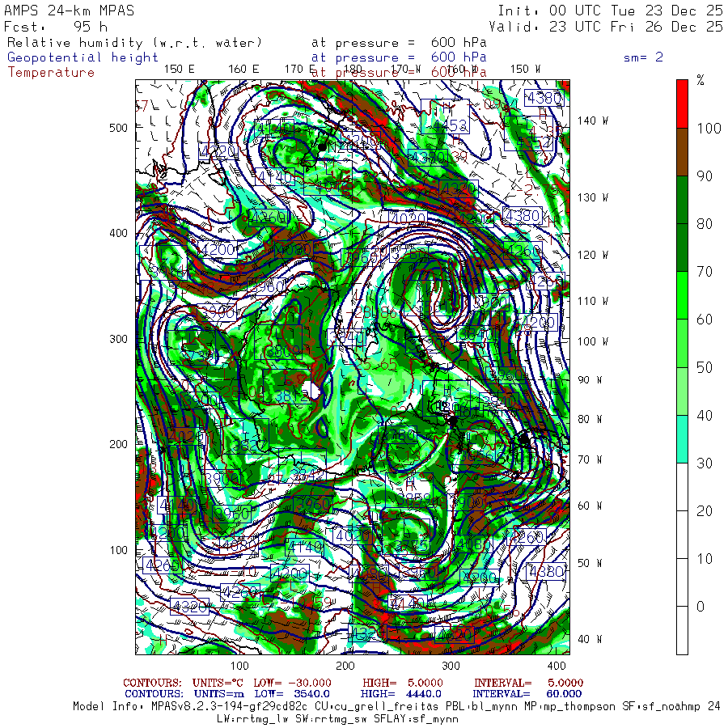Image resolution: width=728 pixels, height=728 pixels.
Task: Click the '300' tick on the horizontal axis
Action: tap(451, 666)
